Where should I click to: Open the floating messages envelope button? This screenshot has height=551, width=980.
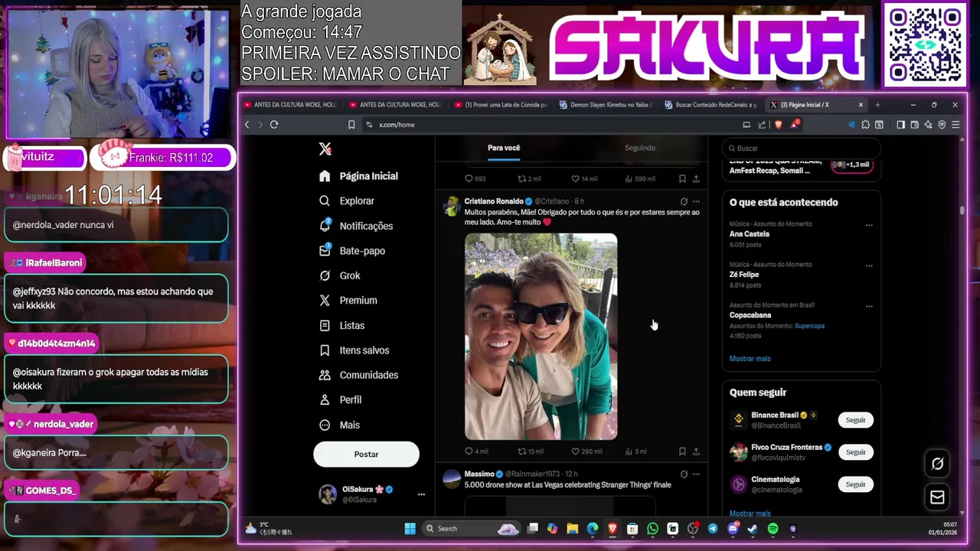(937, 497)
